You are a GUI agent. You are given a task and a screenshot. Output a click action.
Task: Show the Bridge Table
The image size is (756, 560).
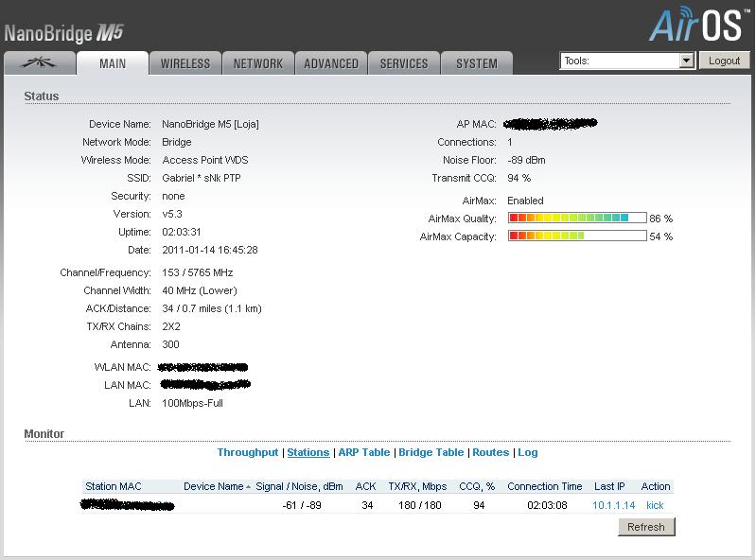click(x=431, y=452)
